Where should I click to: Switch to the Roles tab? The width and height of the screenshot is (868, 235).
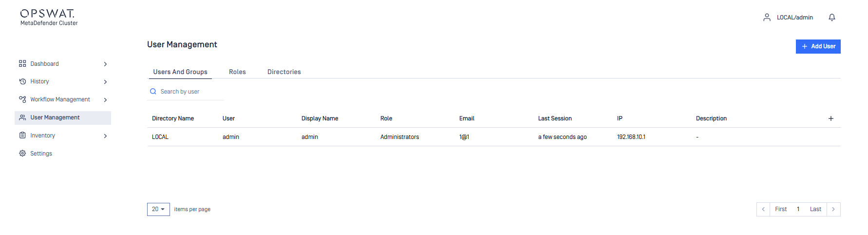pyautogui.click(x=237, y=72)
